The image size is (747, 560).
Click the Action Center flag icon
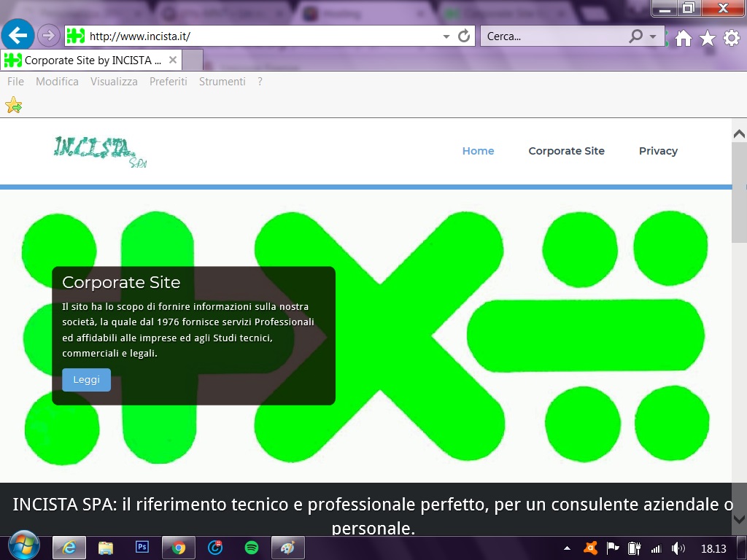click(612, 548)
